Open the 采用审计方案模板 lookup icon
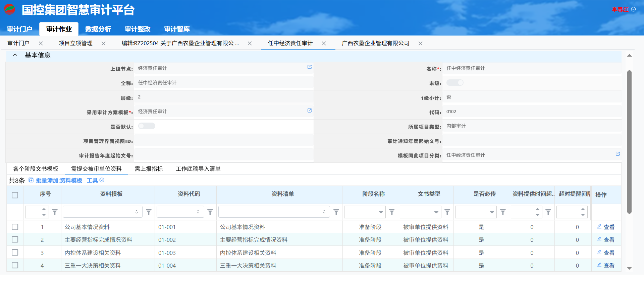The image size is (644, 281). click(x=309, y=111)
